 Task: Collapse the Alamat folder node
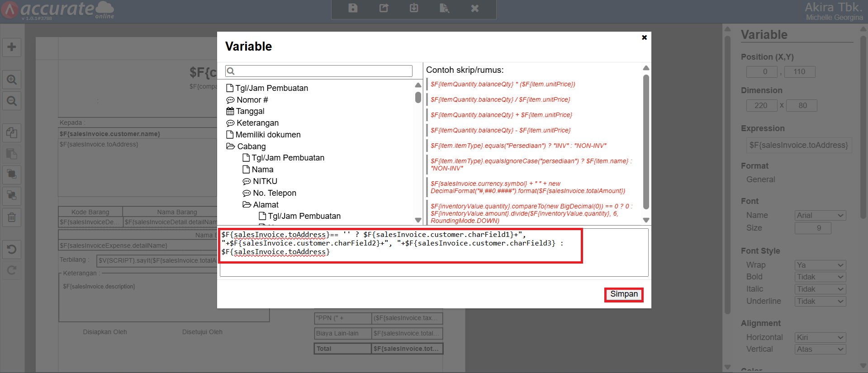pyautogui.click(x=247, y=205)
